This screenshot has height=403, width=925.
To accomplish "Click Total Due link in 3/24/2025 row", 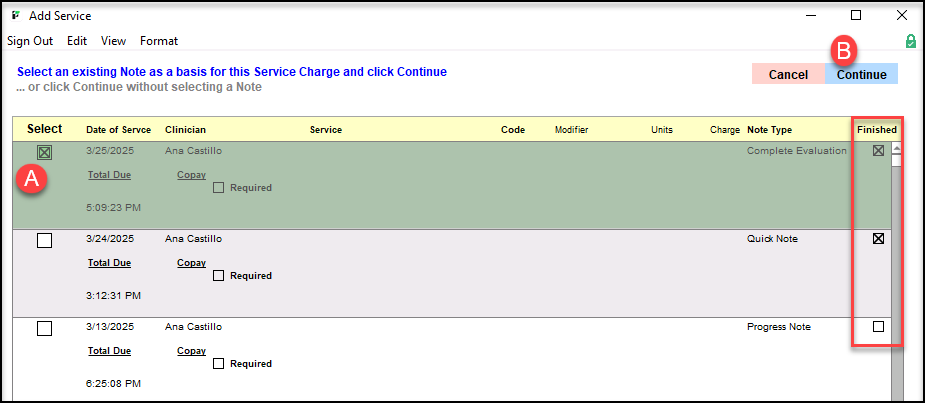I will 109,263.
